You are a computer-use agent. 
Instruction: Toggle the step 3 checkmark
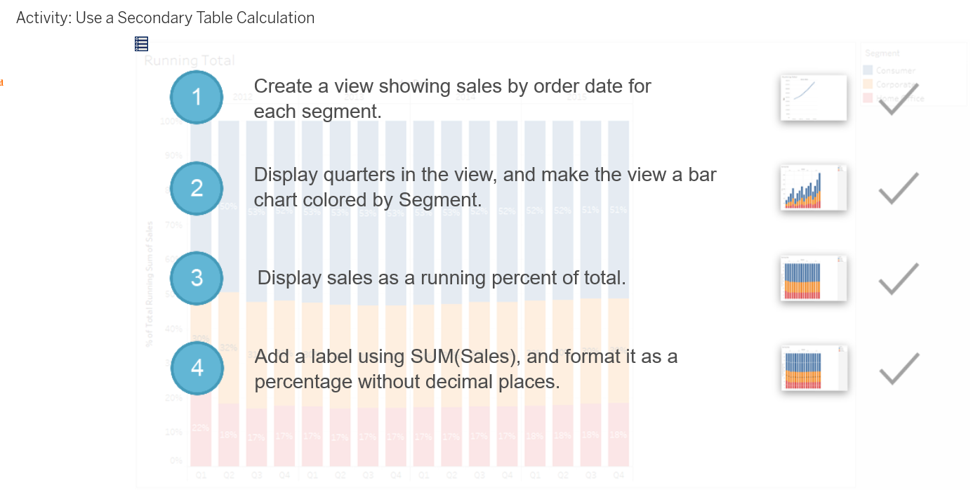point(899,279)
